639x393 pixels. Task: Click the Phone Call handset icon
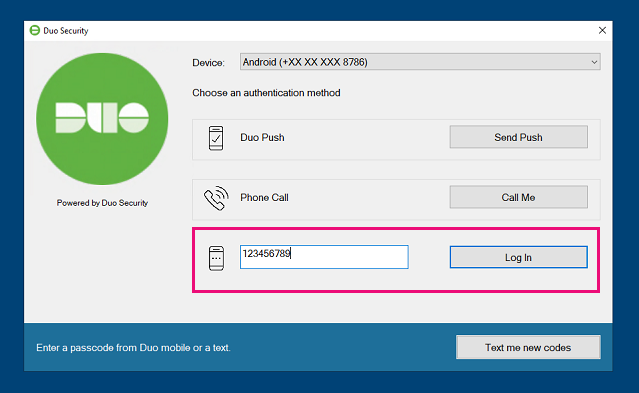(x=216, y=198)
